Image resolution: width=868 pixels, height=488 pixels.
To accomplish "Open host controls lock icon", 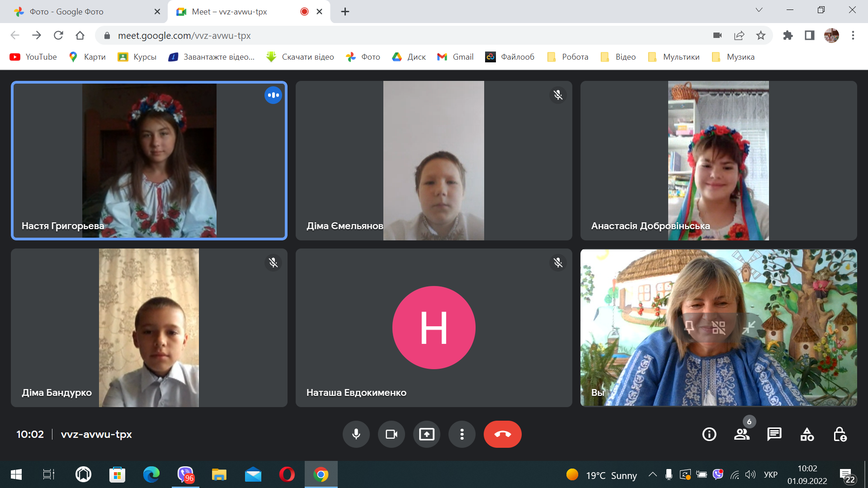I will 840,434.
